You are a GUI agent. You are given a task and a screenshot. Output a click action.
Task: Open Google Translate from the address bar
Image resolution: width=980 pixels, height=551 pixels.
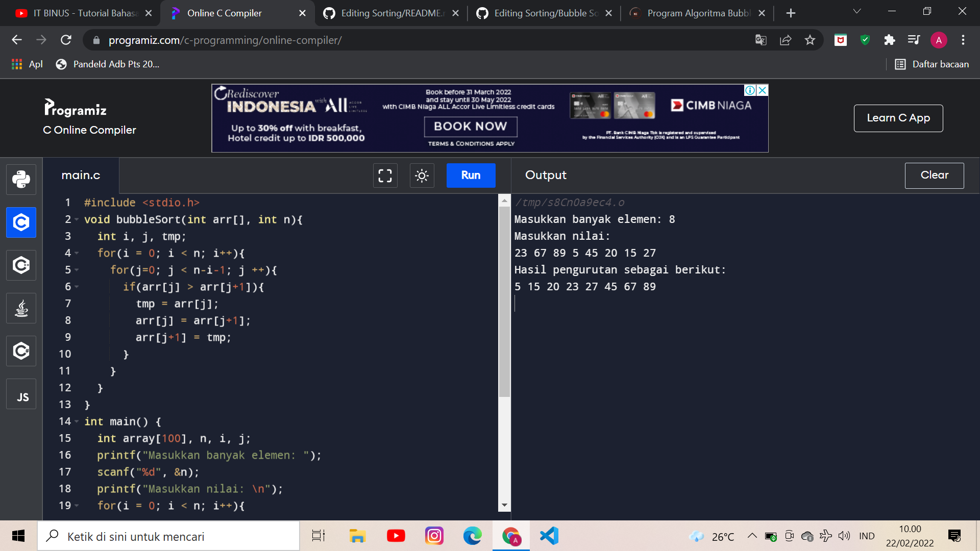click(761, 40)
